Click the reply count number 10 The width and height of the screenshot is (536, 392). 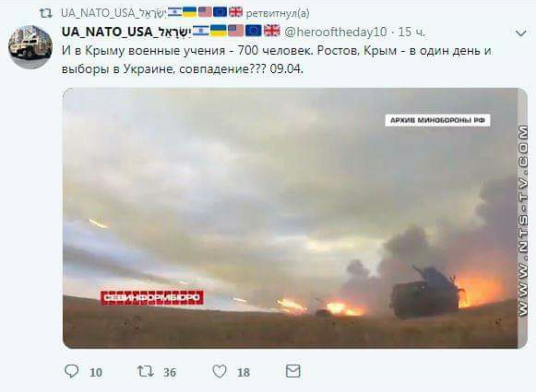(96, 372)
